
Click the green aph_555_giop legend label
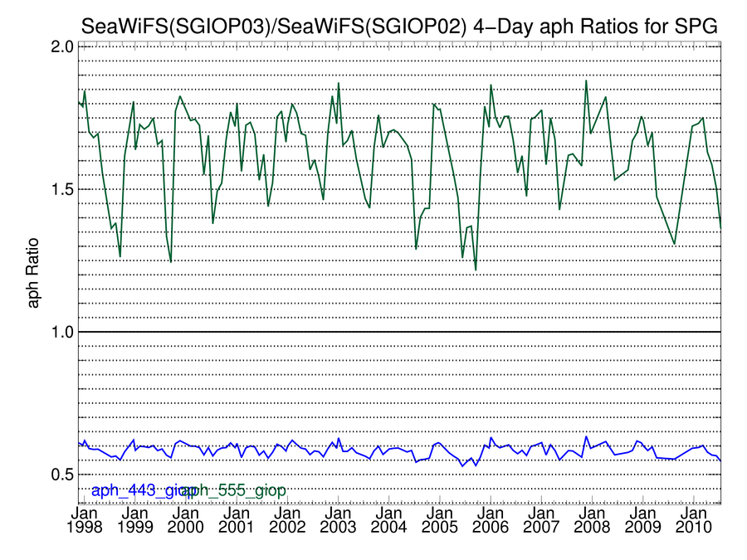tap(234, 490)
